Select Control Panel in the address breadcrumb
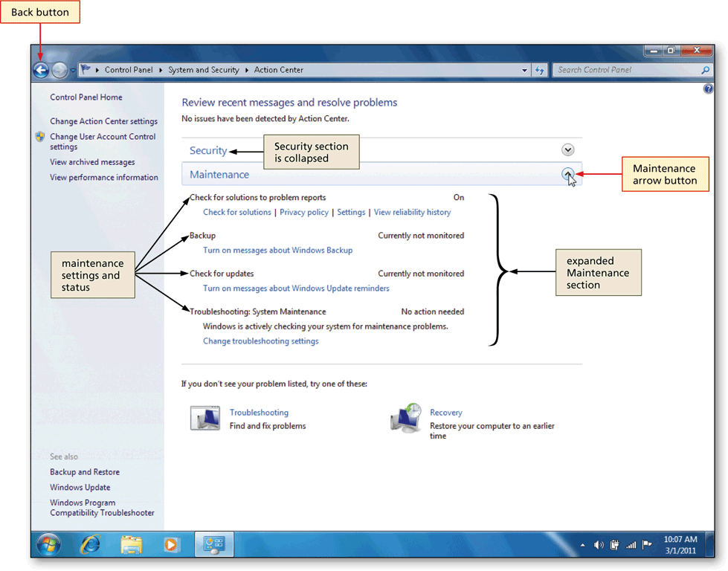 (129, 70)
